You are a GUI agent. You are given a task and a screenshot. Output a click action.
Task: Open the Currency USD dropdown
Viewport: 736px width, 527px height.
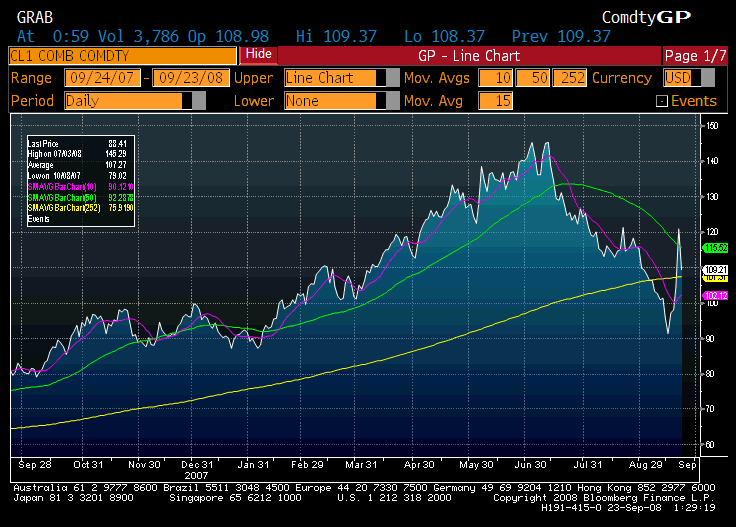pyautogui.click(x=689, y=78)
